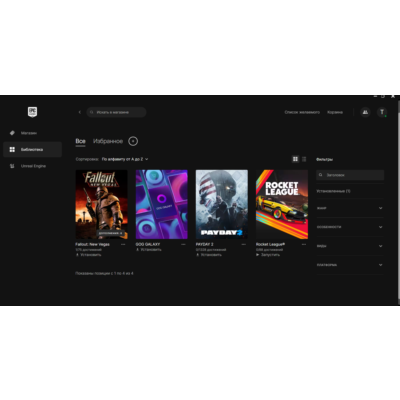This screenshot has width=400, height=400.
Task: Open Fallout: New Vegas three-dot options
Action: [123, 244]
